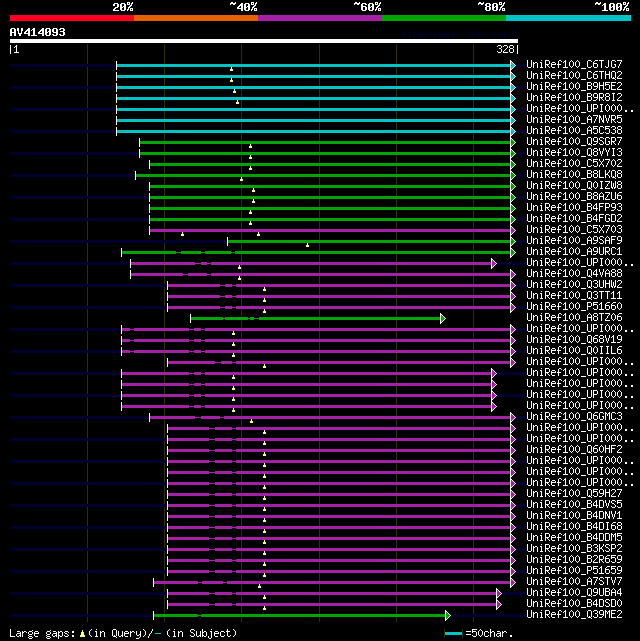Click the cyan ~100% identity legend segment
This screenshot has width=640, height=641.
click(568, 18)
